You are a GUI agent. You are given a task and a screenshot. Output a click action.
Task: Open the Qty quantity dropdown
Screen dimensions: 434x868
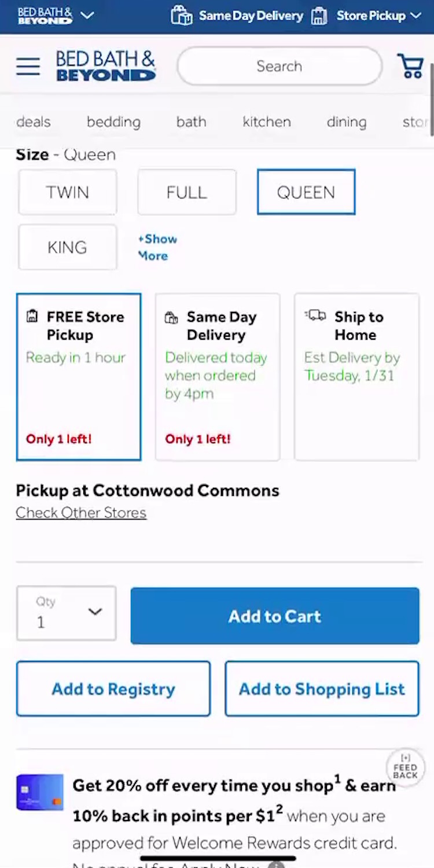point(67,613)
